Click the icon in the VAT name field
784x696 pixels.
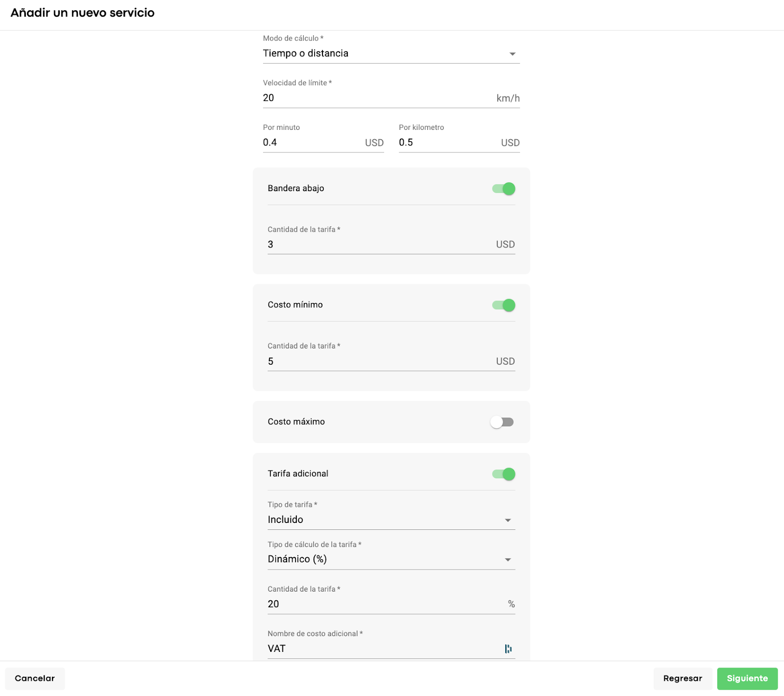[508, 649]
